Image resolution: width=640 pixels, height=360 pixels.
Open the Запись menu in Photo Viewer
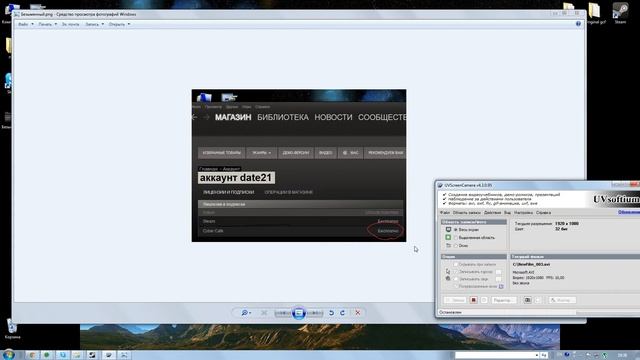click(94, 24)
